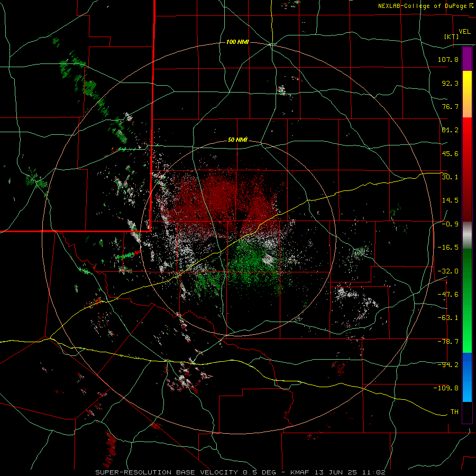Click the 50 NMI range ring label

[x=237, y=140]
